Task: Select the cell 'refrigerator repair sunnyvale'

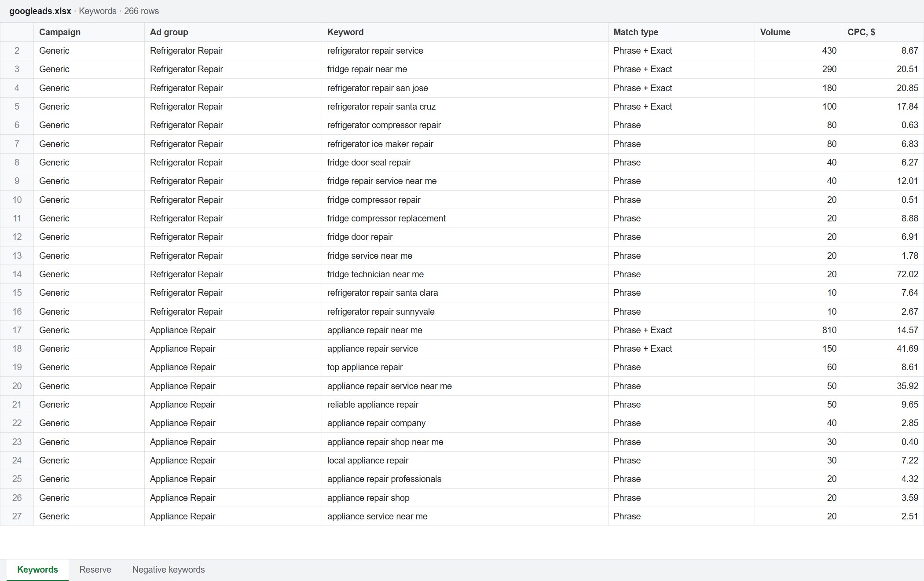Action: [x=465, y=312]
